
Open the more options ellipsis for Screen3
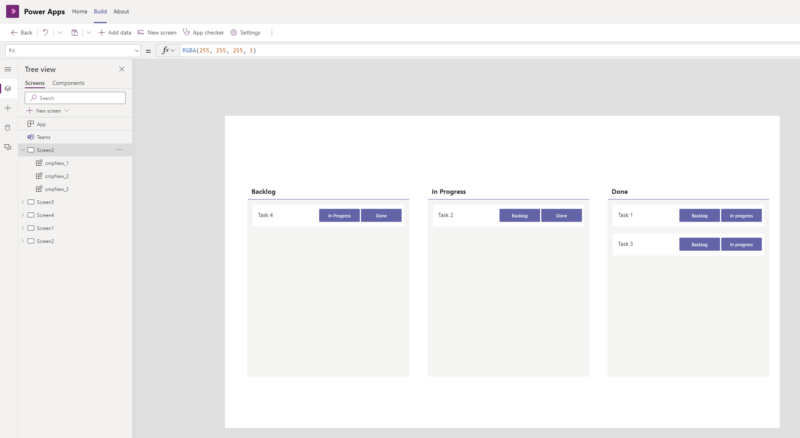118,150
